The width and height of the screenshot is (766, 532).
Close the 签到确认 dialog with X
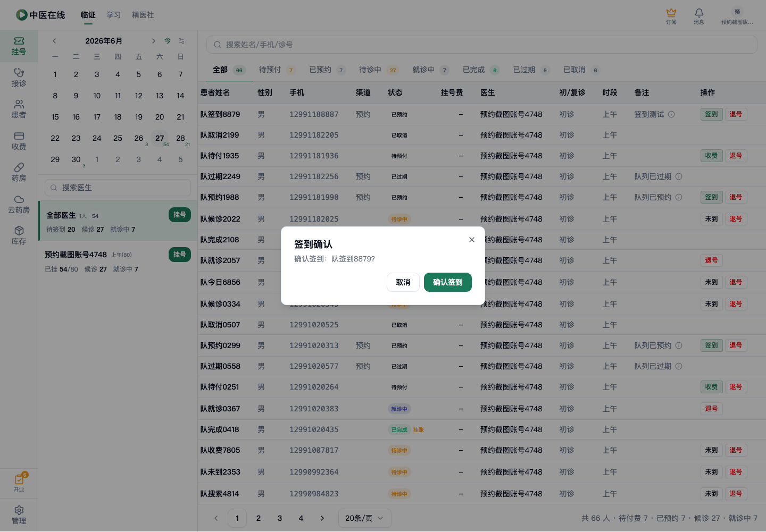pos(471,240)
